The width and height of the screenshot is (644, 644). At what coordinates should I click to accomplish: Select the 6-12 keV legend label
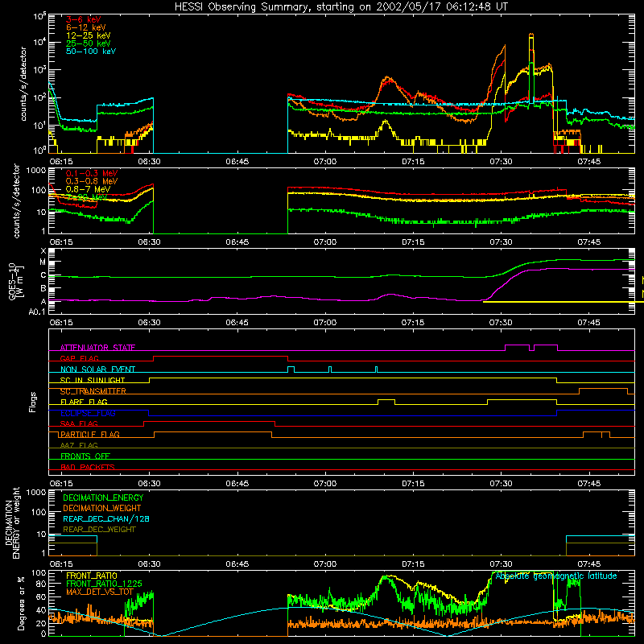[x=86, y=27]
